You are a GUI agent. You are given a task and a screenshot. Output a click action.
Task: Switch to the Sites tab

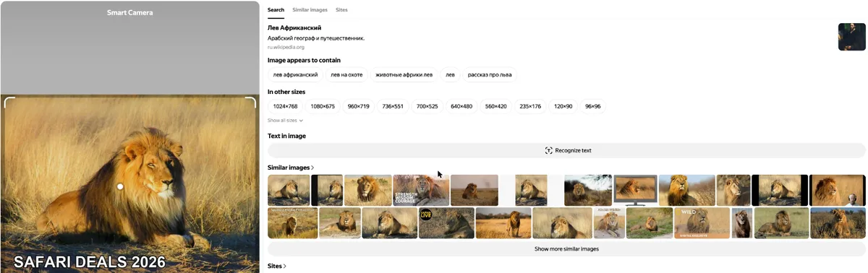[341, 10]
